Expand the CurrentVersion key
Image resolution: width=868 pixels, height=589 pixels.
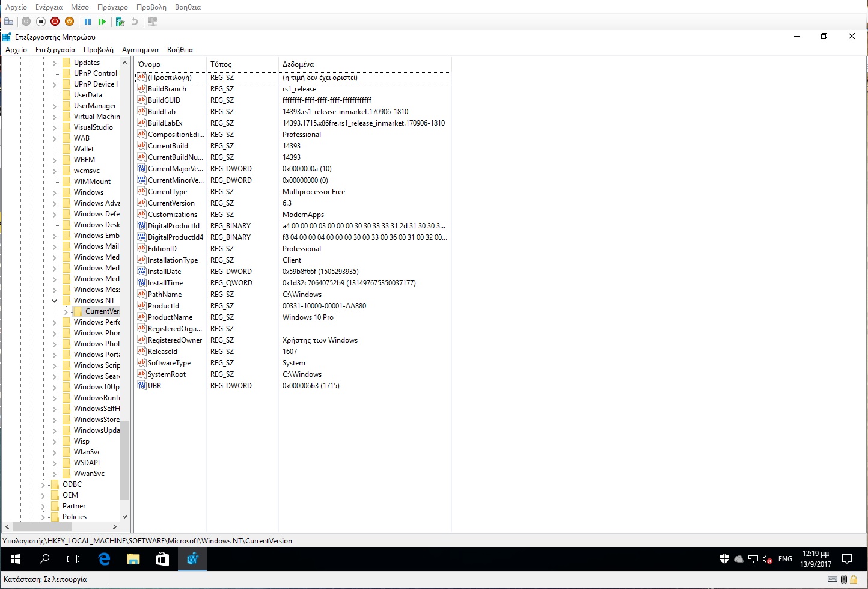coord(66,311)
